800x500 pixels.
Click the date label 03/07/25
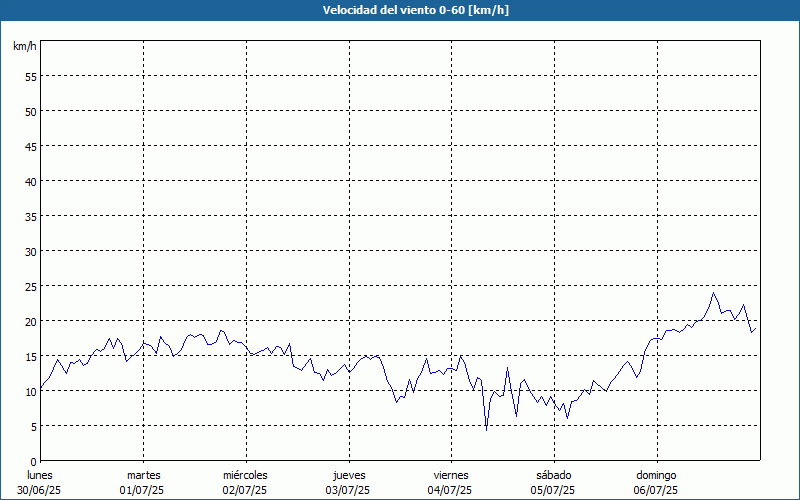pos(347,490)
